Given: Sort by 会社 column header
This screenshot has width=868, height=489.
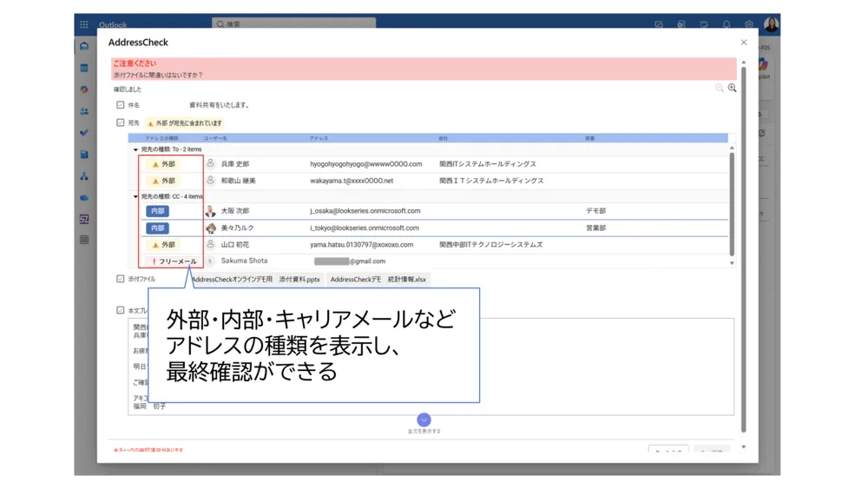Looking at the screenshot, I should tap(444, 138).
